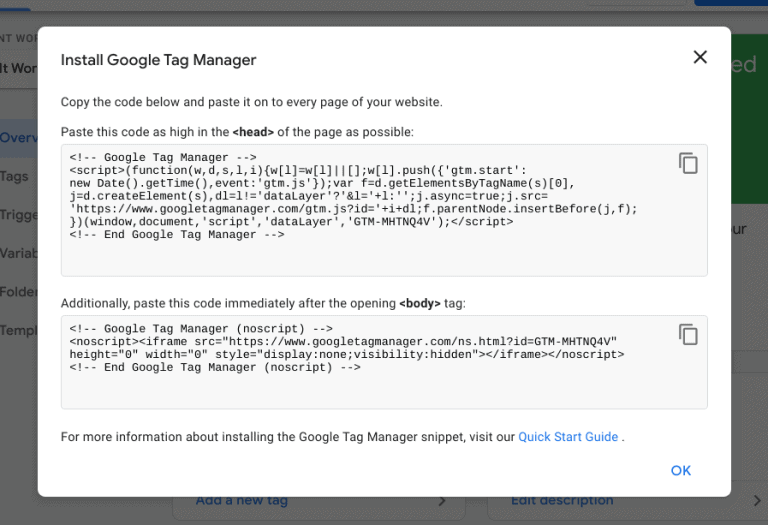
Task: Click the chevron next to Add a new tag
Action: pos(442,501)
